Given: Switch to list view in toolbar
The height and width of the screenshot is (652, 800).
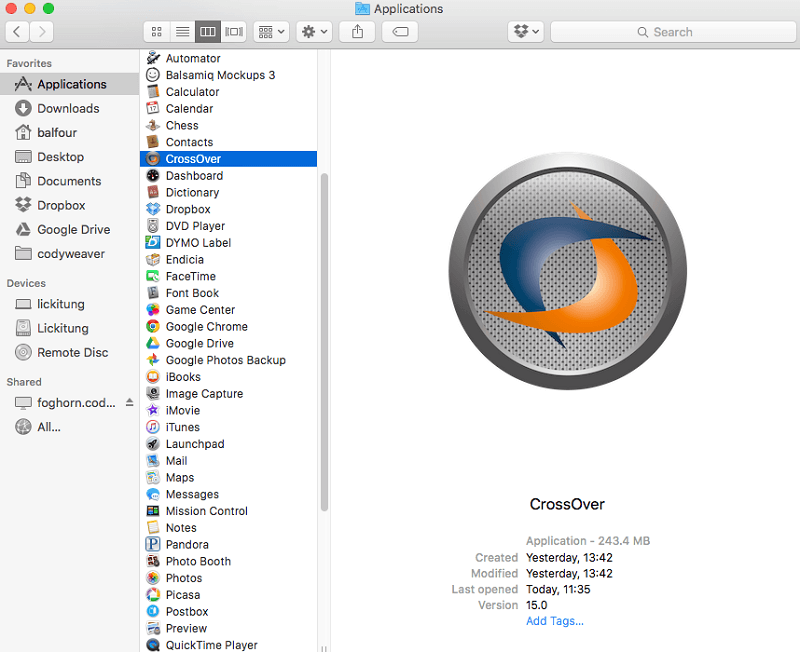Looking at the screenshot, I should pos(183,32).
